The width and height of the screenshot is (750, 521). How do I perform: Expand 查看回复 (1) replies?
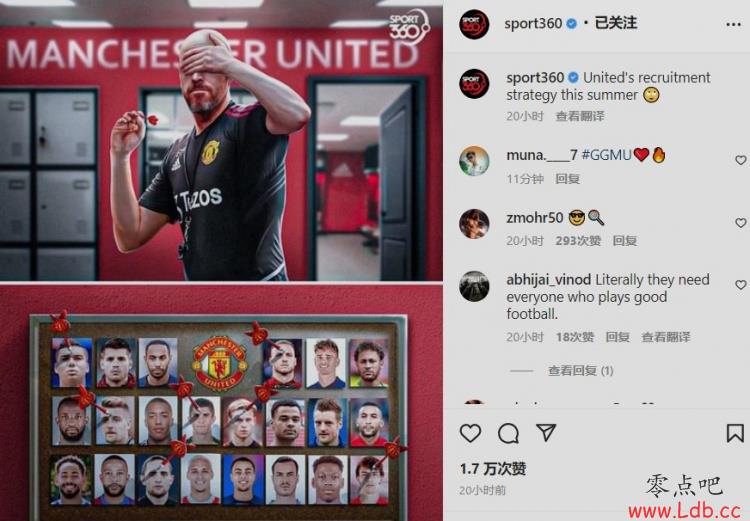click(580, 371)
